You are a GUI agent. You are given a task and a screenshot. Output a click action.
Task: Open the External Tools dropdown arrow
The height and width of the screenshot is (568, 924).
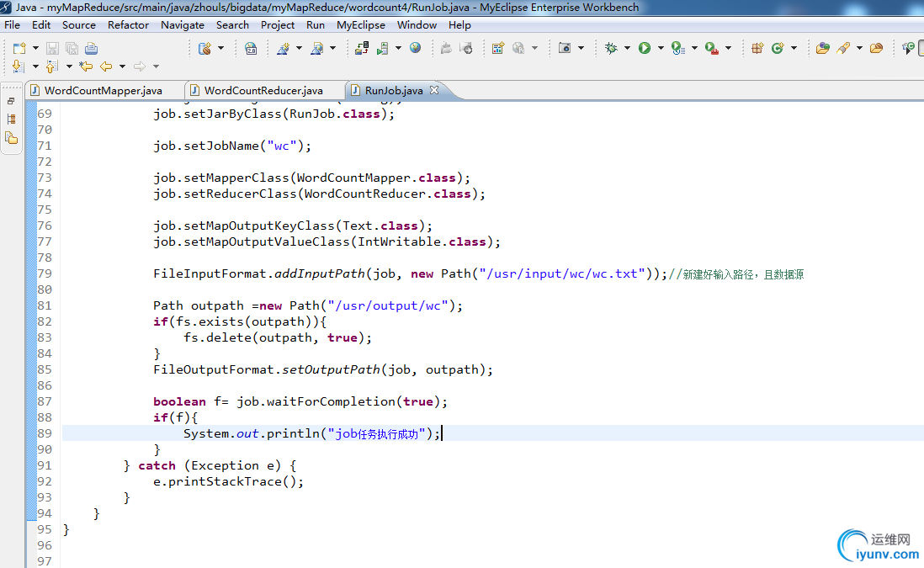(x=729, y=48)
